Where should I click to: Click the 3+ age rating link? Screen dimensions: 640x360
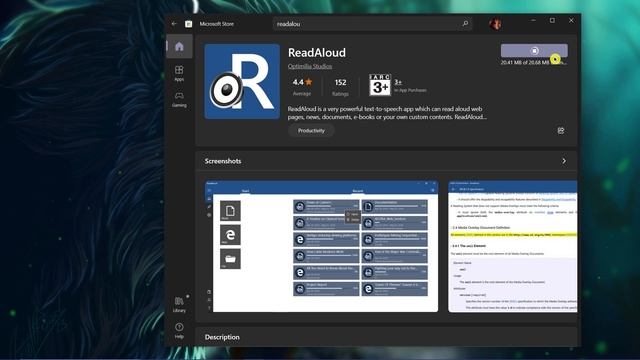pyautogui.click(x=398, y=82)
